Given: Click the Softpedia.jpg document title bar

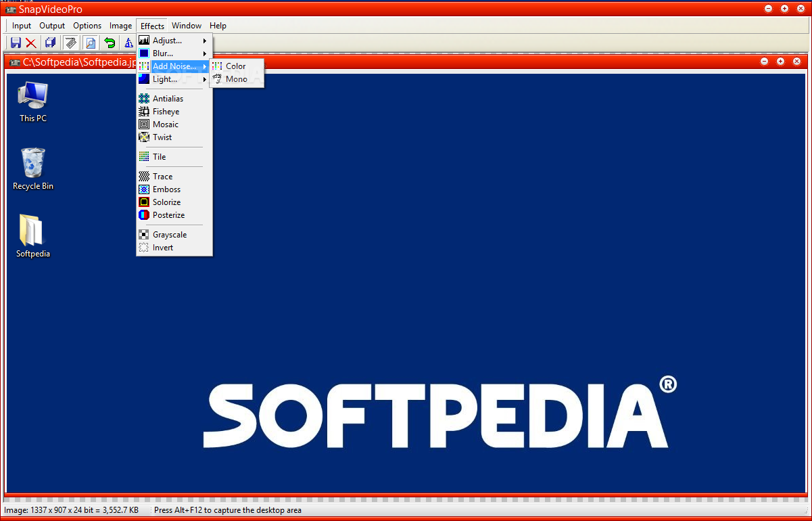Looking at the screenshot, I should coord(406,62).
